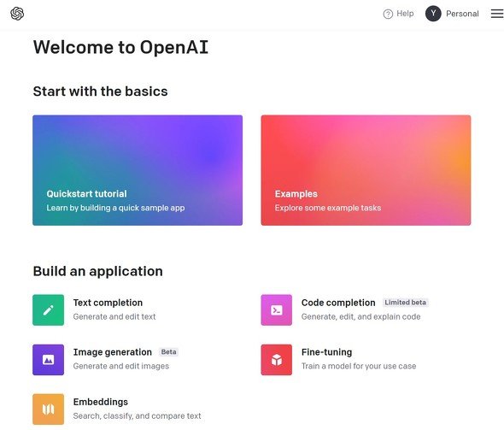The height and width of the screenshot is (430, 504).
Task: Click 'Train a model for your use case'
Action: (x=359, y=366)
